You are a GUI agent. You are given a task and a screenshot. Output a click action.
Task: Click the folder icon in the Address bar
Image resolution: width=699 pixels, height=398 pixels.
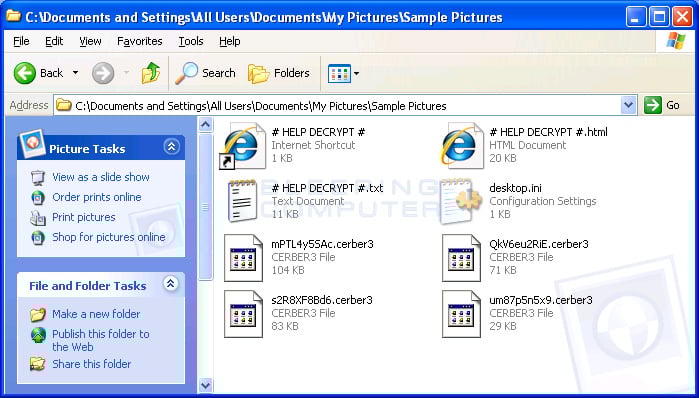coord(64,106)
